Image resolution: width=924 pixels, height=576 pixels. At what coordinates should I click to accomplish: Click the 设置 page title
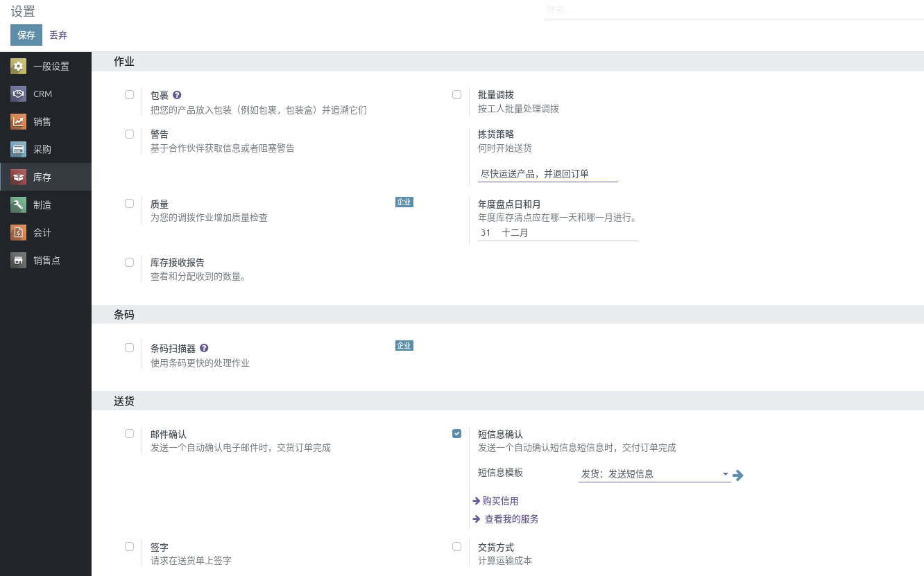pyautogui.click(x=23, y=12)
